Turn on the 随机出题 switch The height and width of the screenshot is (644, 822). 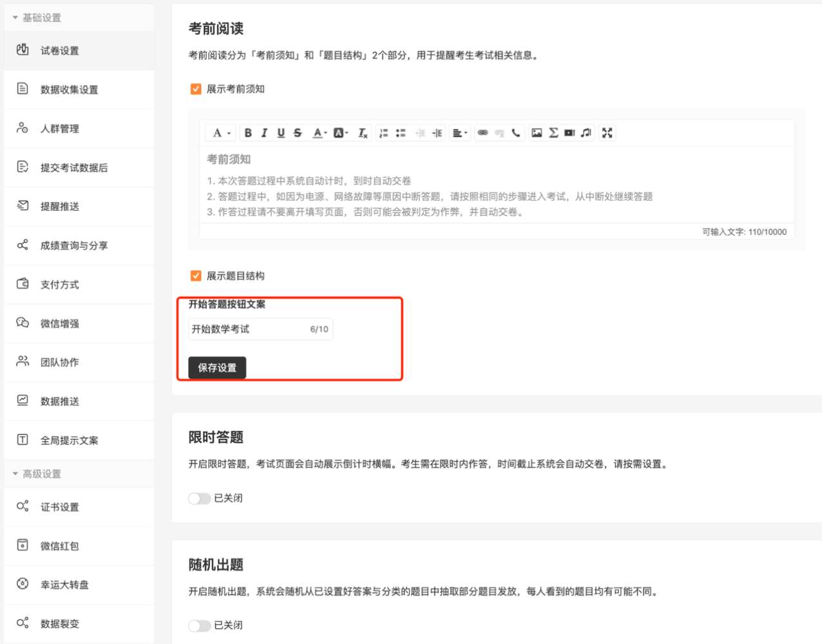200,625
